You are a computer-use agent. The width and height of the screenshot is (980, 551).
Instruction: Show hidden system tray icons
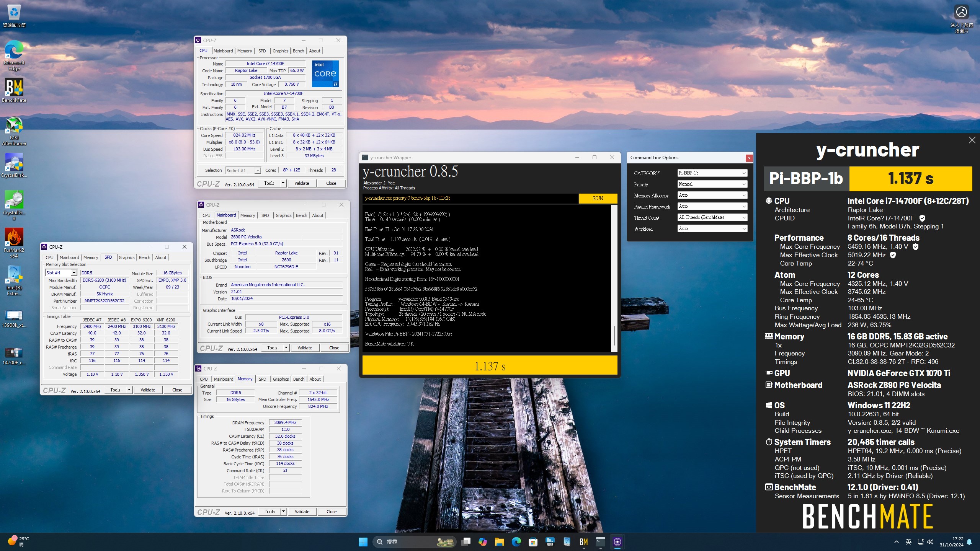(896, 542)
